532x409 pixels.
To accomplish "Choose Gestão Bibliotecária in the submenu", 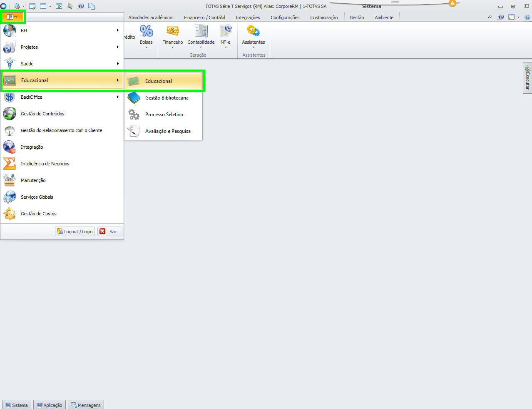I will coord(164,98).
